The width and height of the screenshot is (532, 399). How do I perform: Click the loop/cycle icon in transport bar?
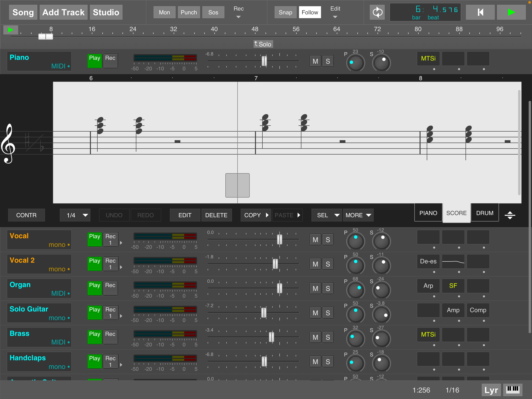tap(377, 12)
